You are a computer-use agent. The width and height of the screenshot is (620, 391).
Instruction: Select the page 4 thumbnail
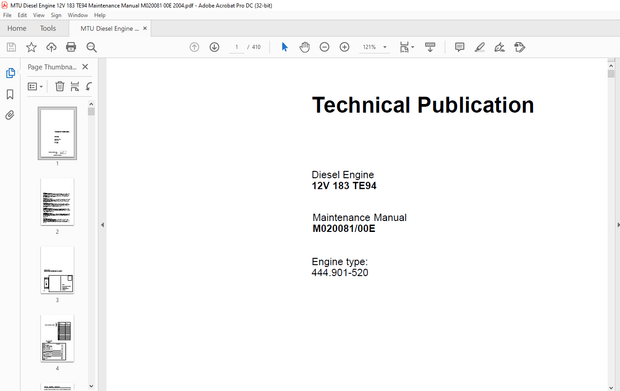57,338
